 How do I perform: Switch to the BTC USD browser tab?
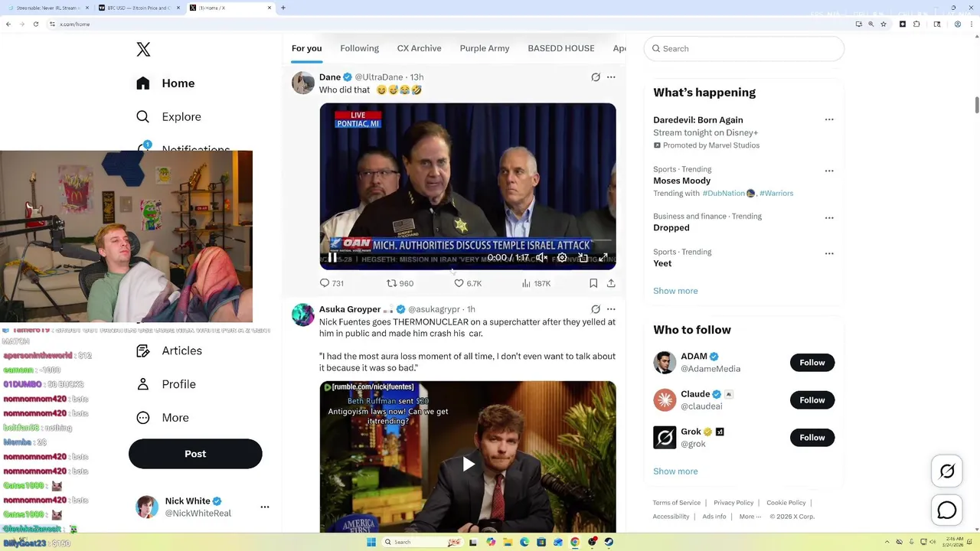tap(139, 8)
